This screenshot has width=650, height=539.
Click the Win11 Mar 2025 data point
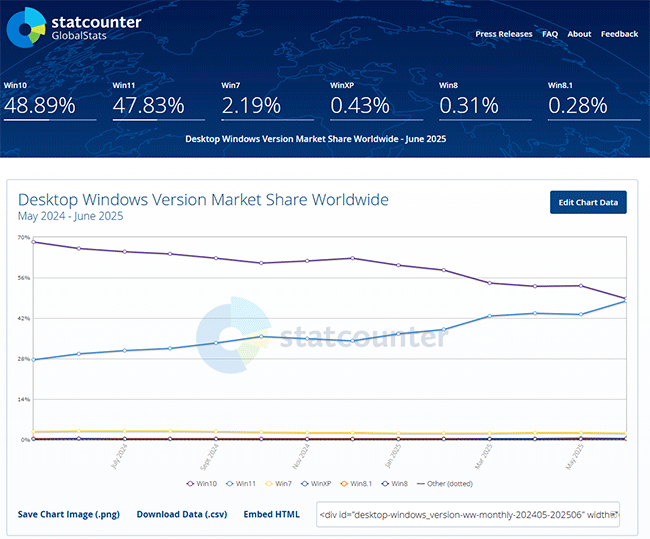click(x=490, y=316)
